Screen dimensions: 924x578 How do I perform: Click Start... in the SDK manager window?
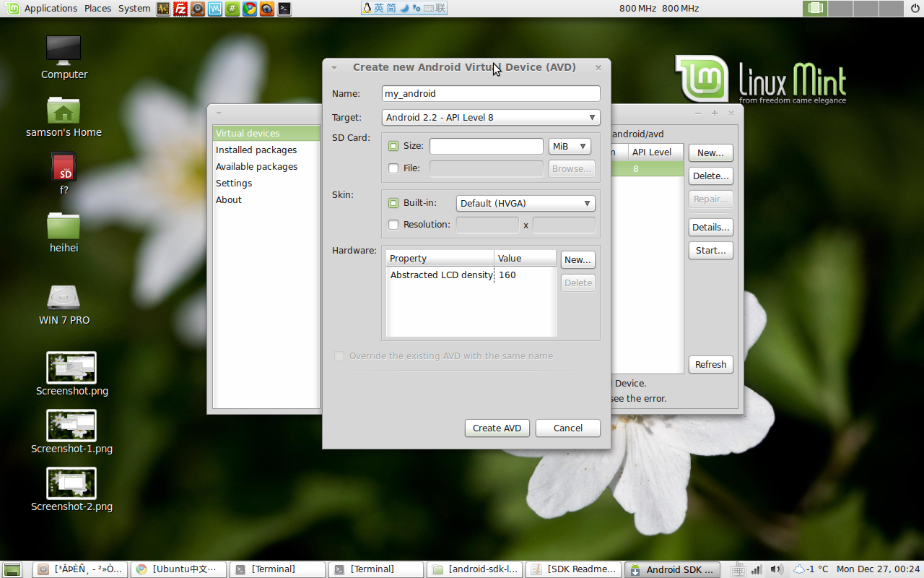coord(711,250)
